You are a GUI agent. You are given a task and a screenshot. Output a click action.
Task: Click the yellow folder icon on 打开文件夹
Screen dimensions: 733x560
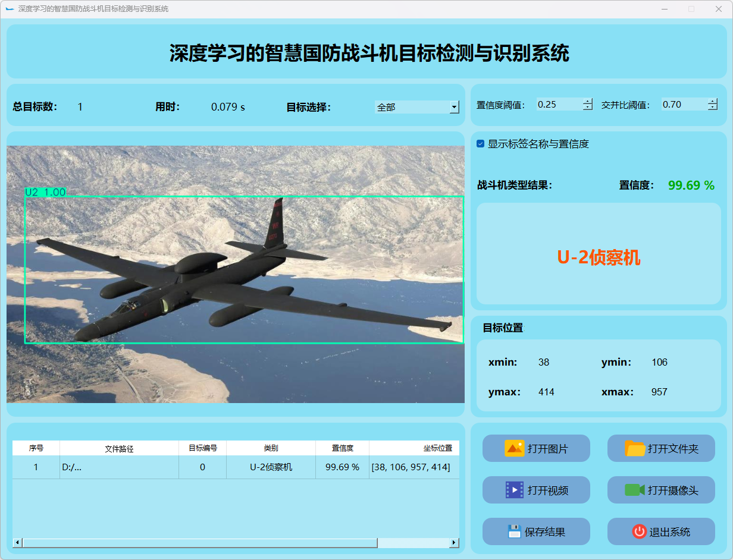[x=635, y=448]
